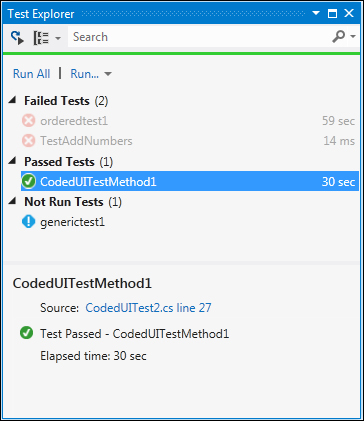364x421 pixels.
Task: Click the Test Passed green check icon in details
Action: 26,333
